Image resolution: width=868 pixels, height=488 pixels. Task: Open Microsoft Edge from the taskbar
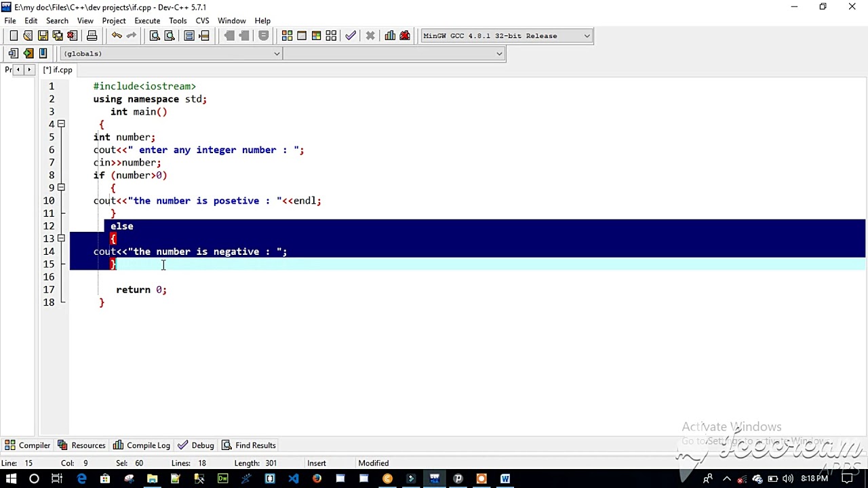pos(81,479)
